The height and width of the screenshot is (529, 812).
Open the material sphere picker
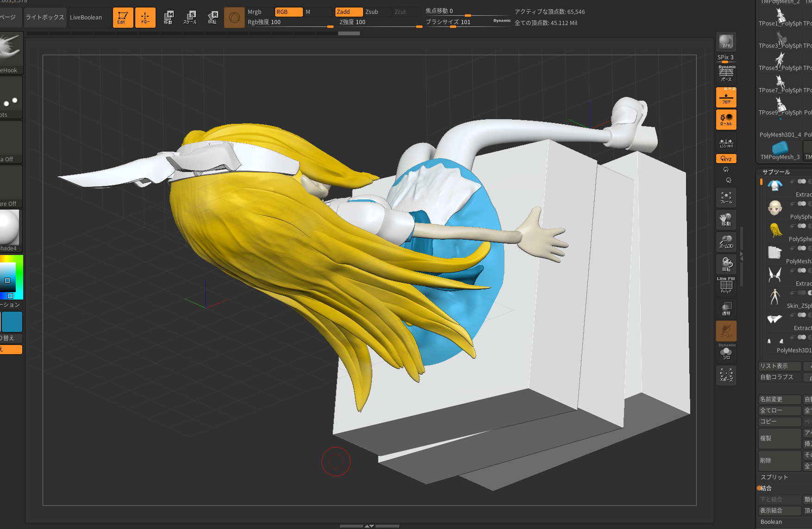[x=11, y=230]
